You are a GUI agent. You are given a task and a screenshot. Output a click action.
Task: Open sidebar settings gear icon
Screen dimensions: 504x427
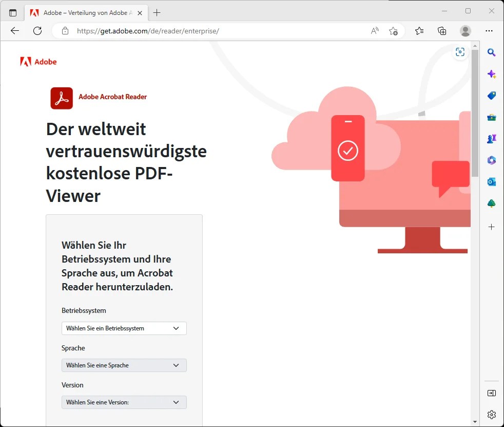click(x=492, y=415)
